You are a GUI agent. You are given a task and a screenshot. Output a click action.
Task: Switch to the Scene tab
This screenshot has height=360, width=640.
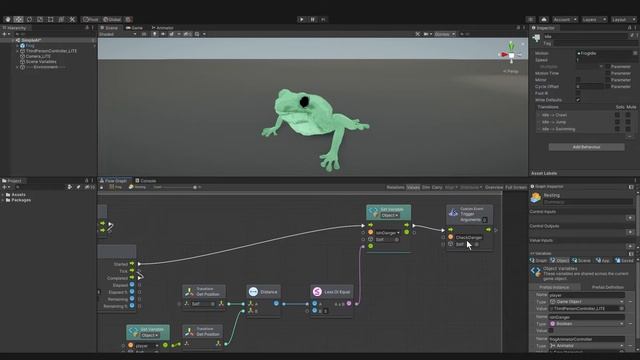[x=109, y=28]
